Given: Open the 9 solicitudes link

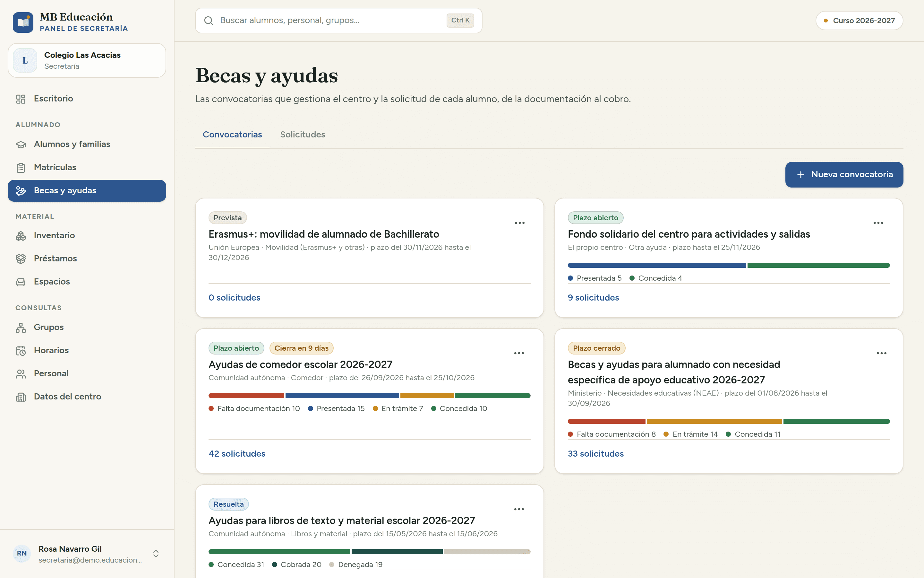Looking at the screenshot, I should tap(593, 298).
